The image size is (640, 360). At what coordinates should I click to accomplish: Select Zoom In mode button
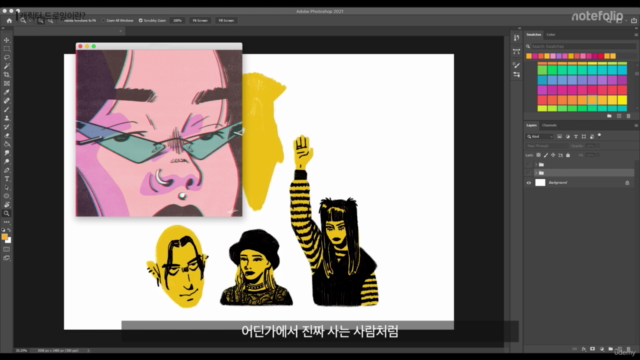pos(41,20)
